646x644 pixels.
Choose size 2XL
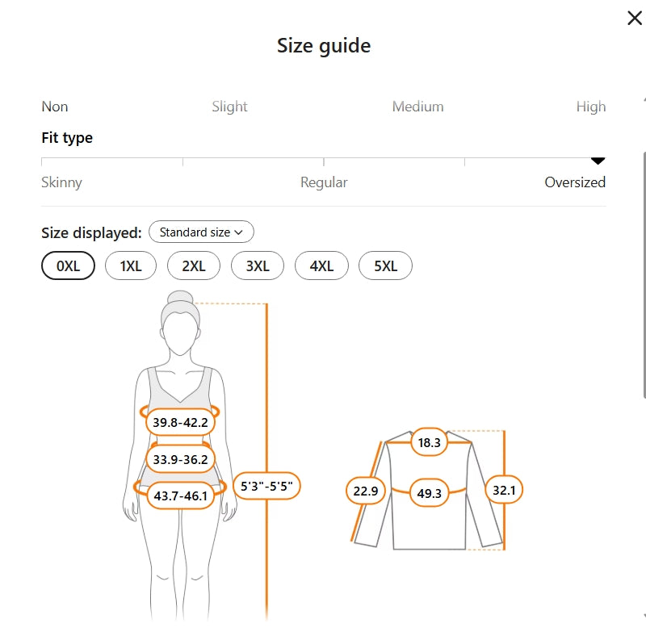(194, 266)
